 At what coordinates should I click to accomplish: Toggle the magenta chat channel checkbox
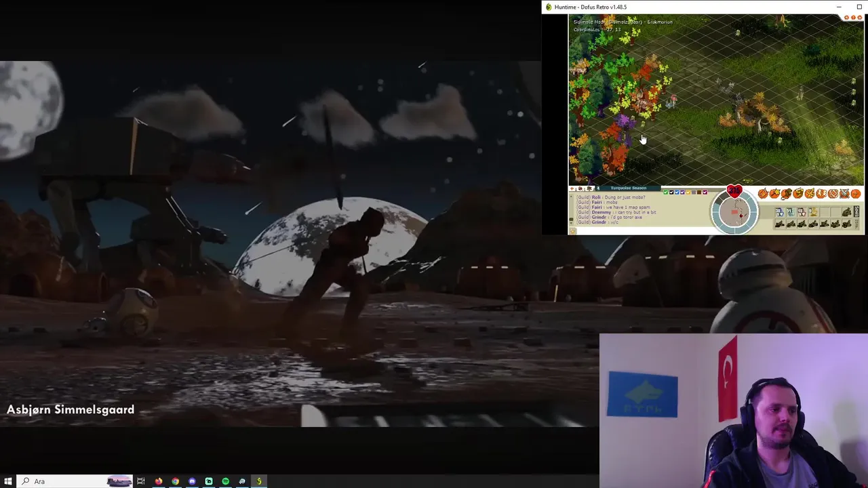705,192
